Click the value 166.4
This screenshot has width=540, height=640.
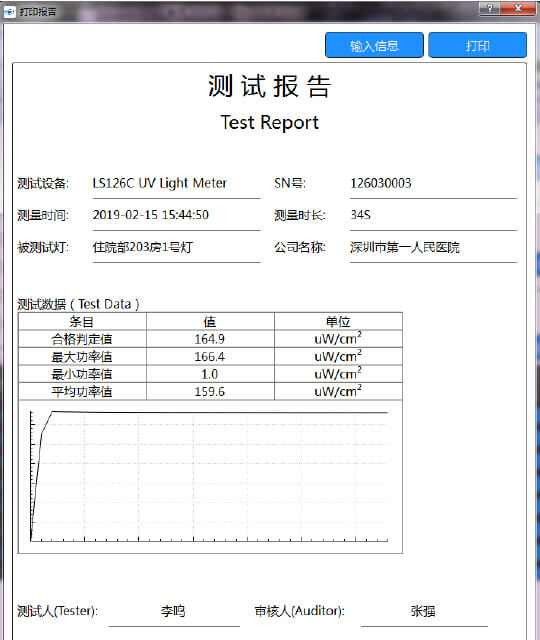209,356
